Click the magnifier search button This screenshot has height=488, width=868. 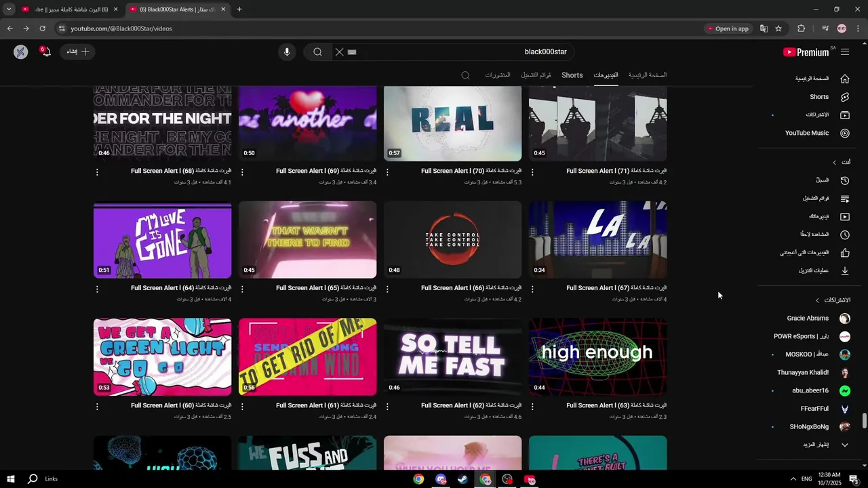tap(317, 52)
